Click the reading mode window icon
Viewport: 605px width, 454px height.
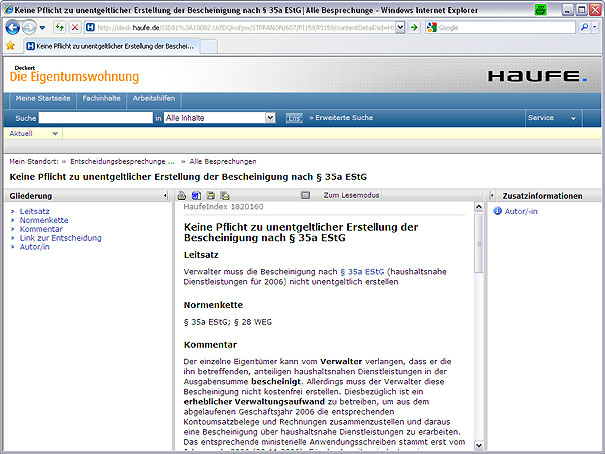coord(305,196)
